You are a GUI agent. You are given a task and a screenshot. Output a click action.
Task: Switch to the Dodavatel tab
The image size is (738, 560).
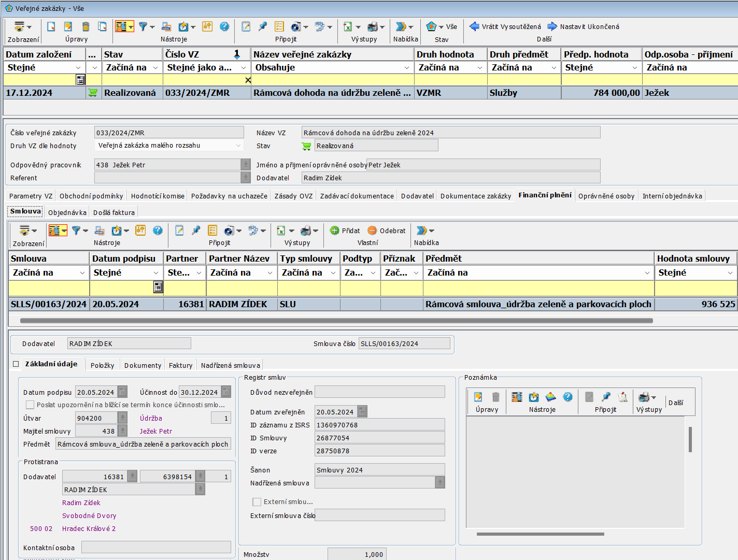[x=417, y=196]
